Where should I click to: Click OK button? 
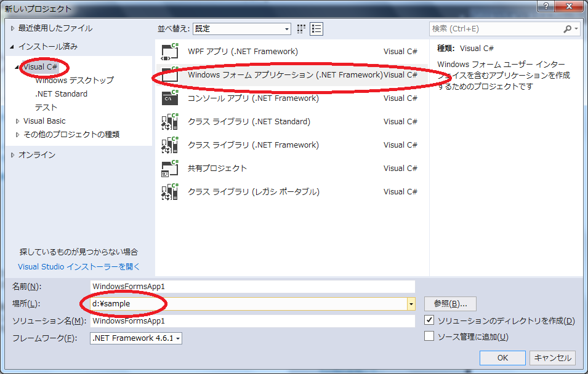pos(502,358)
